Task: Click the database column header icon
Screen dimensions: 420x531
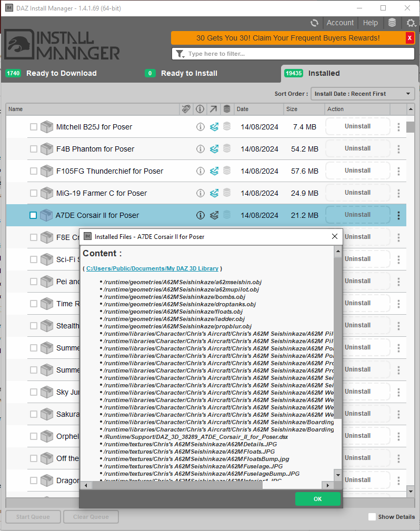Action: click(x=227, y=109)
